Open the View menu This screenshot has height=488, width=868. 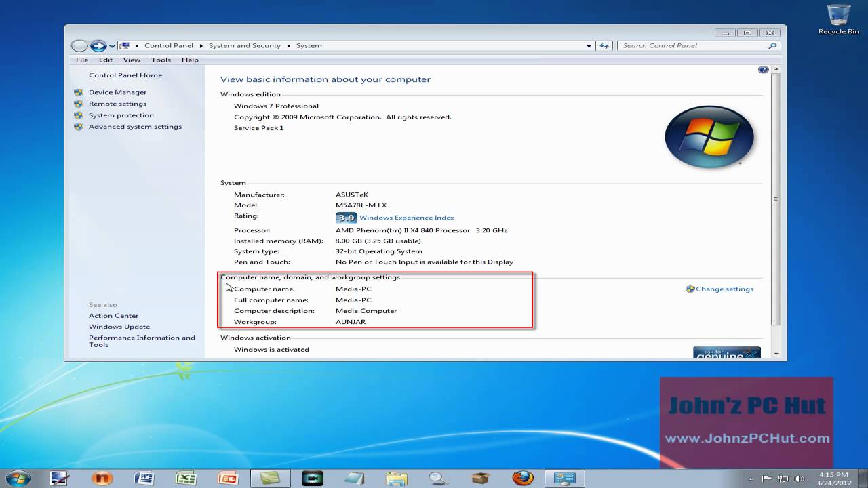(132, 60)
